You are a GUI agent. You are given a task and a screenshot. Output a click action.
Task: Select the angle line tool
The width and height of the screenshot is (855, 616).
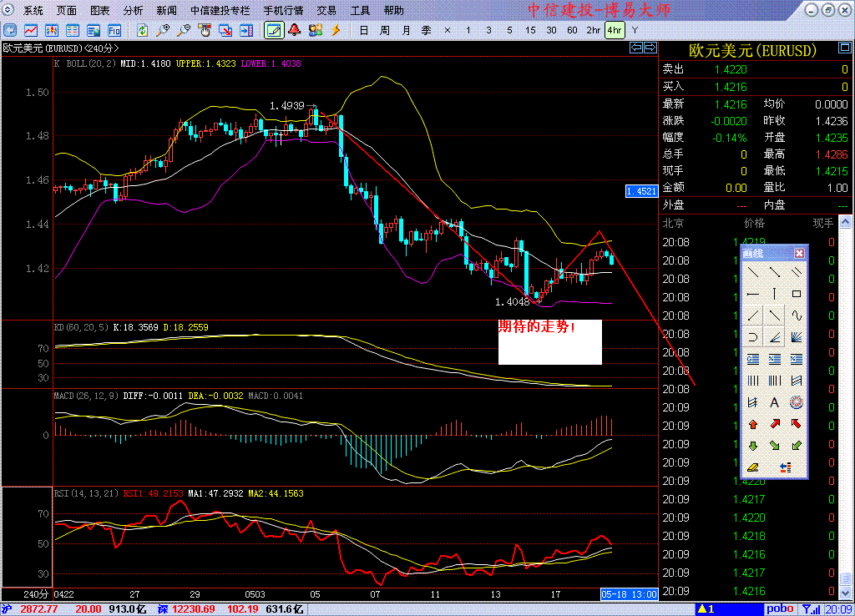pos(774,337)
